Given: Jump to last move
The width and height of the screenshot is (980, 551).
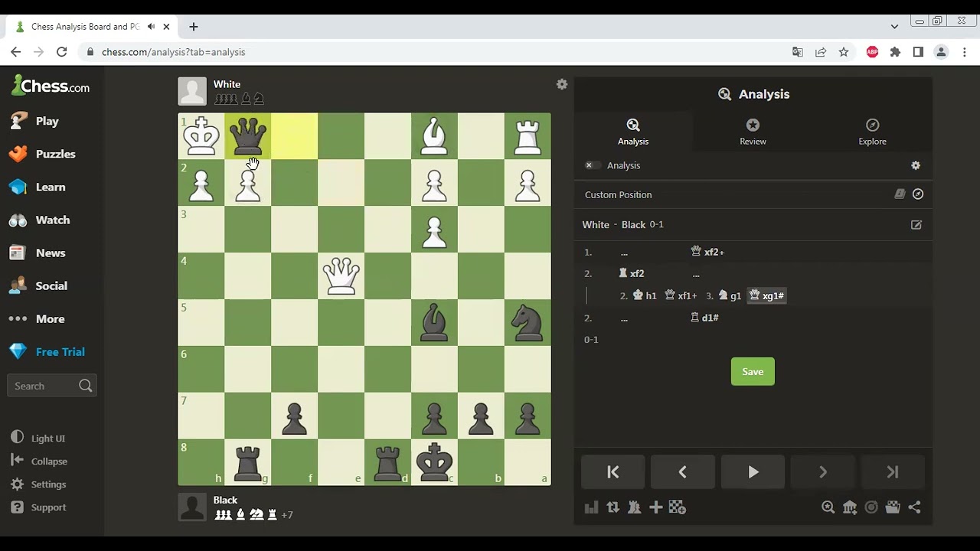Looking at the screenshot, I should point(892,472).
